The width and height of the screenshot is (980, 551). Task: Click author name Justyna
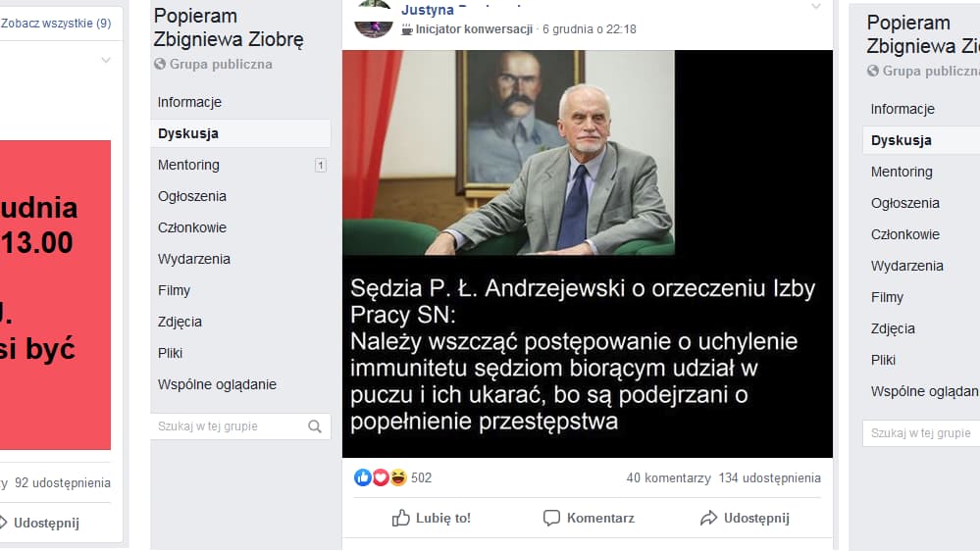428,10
